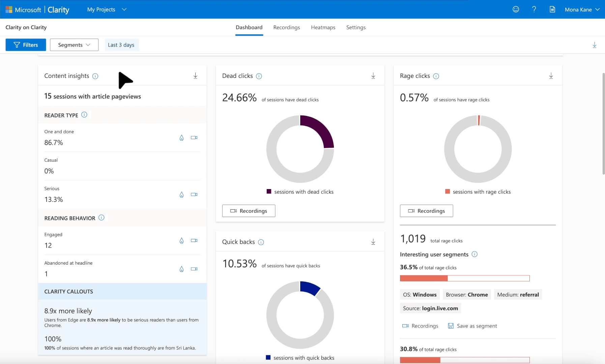Screen dimensions: 605x364
Task: Click the 36.5% rage clicks progress bar
Action: (x=464, y=278)
